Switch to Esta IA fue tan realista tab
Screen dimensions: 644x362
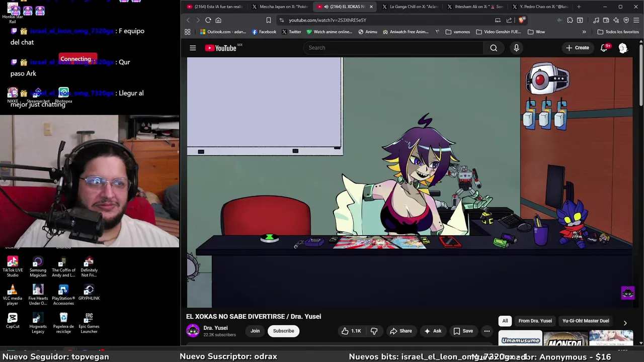[x=214, y=7]
